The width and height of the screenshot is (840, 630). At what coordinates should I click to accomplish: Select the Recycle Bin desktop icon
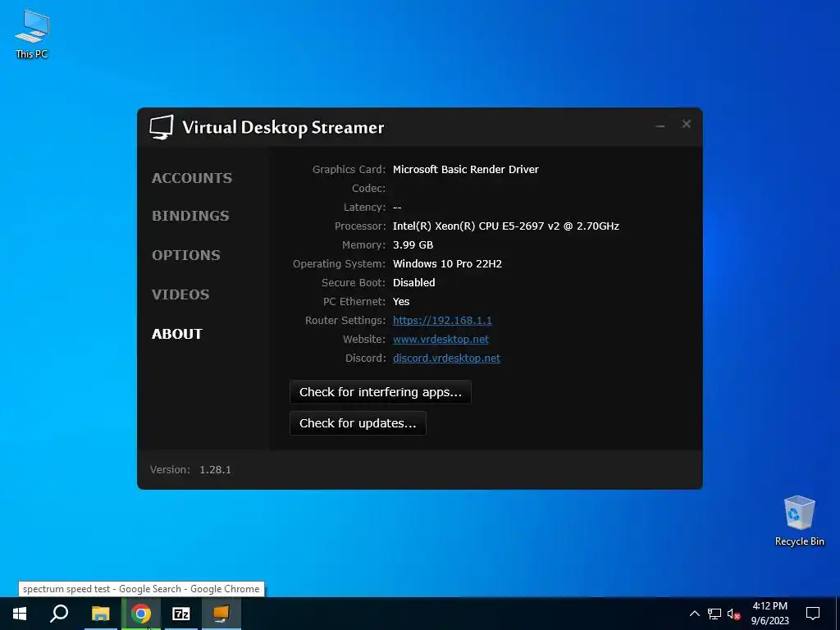pos(799,521)
